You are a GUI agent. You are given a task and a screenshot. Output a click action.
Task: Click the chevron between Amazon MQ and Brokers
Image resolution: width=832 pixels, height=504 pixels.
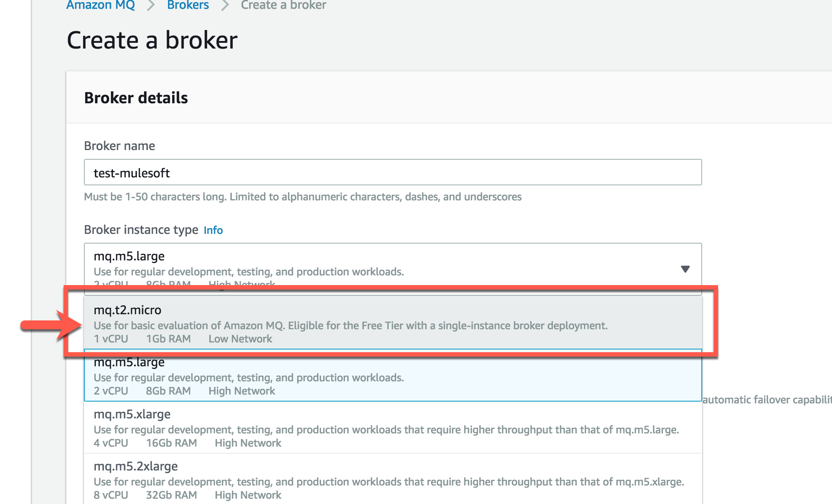pyautogui.click(x=151, y=6)
